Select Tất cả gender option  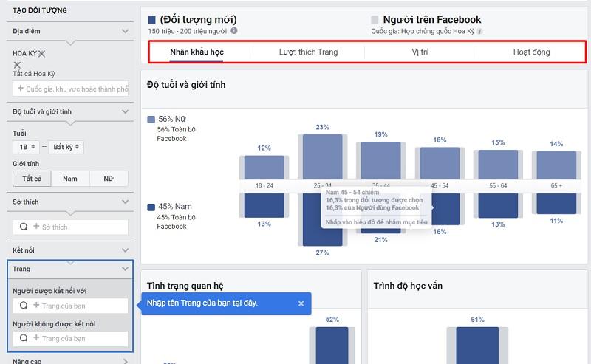(x=32, y=179)
